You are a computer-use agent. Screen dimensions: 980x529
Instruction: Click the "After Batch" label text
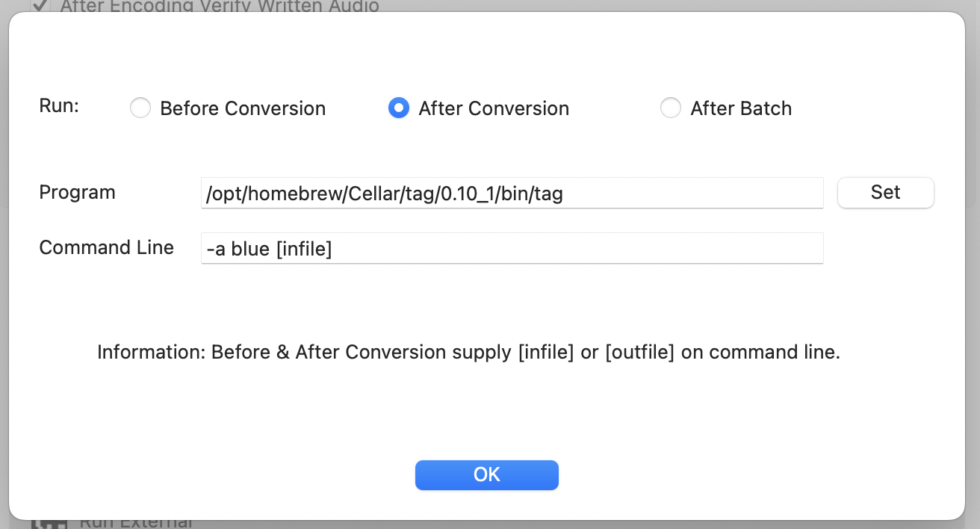[741, 108]
